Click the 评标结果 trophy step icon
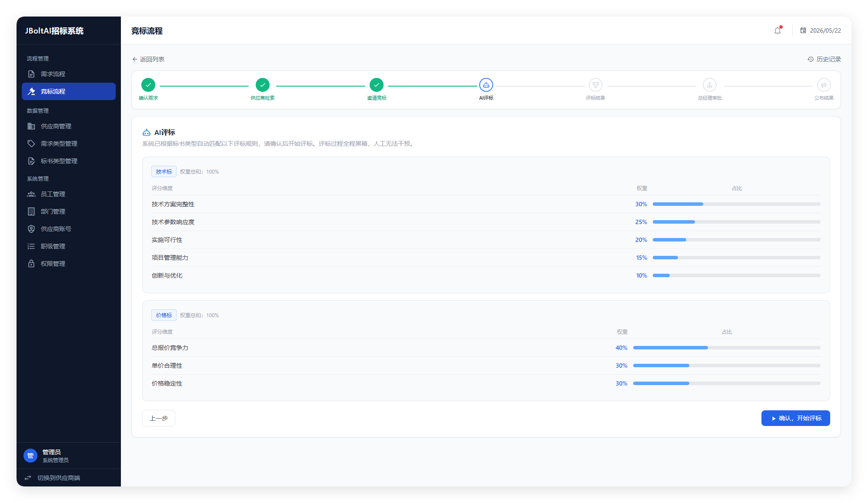The image size is (868, 503). coord(596,85)
